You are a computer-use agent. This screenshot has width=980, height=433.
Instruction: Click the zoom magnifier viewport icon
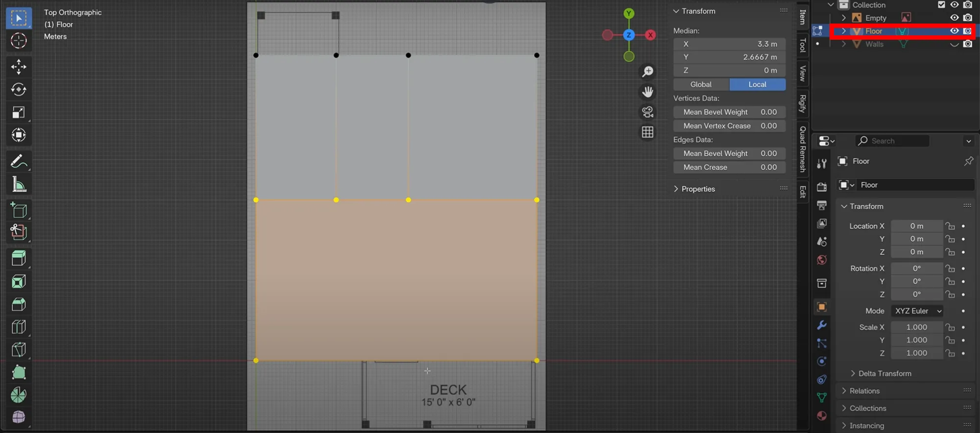tap(648, 72)
